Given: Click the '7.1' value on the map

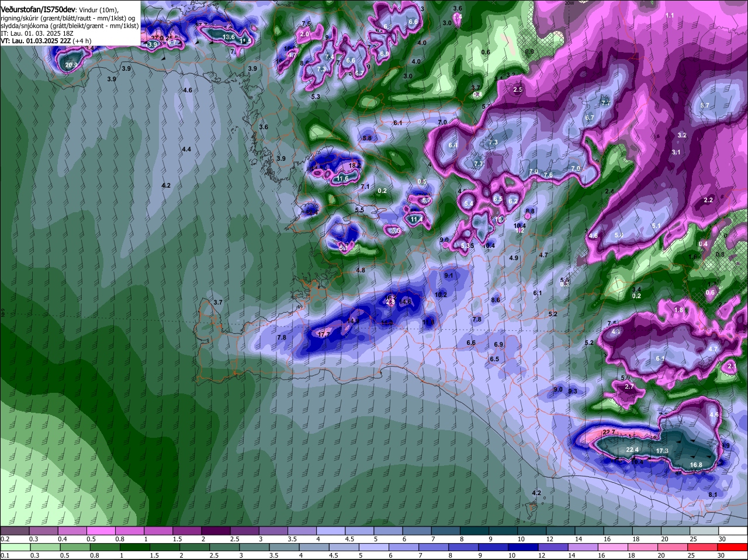Looking at the screenshot, I should 365,186.
